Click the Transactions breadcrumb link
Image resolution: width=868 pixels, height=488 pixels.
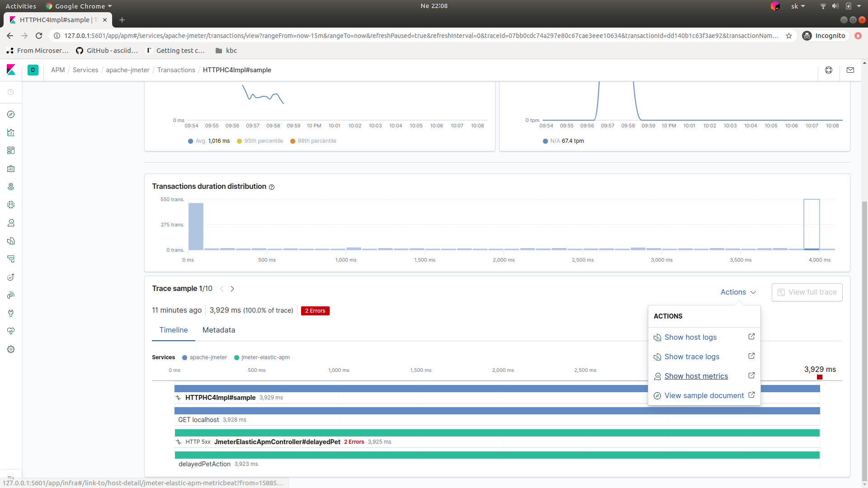pyautogui.click(x=176, y=70)
